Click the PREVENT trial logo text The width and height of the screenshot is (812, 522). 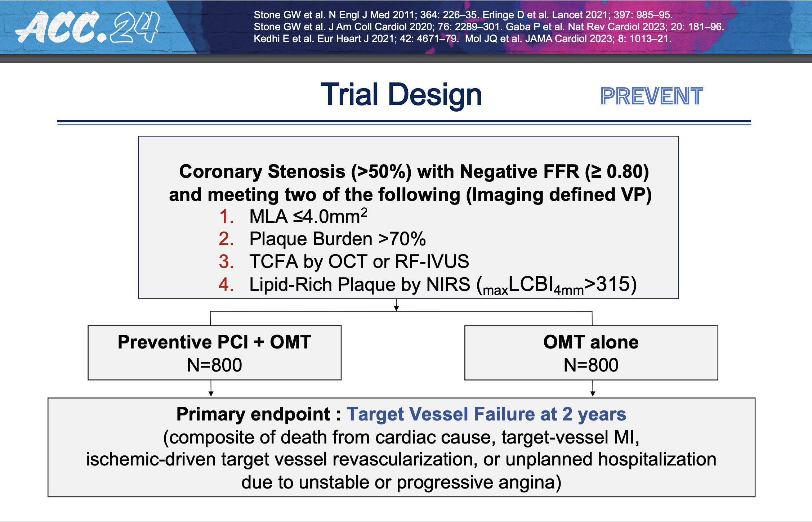[651, 96]
